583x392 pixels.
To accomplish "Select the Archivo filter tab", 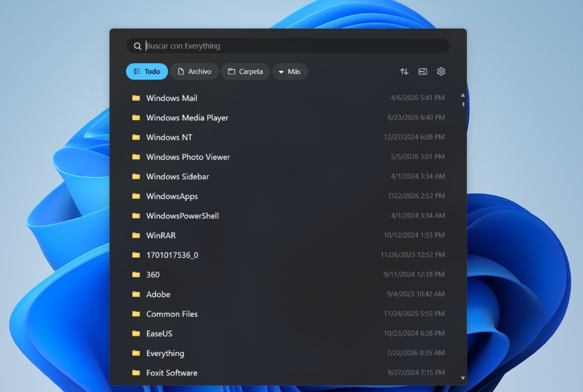I will 194,71.
